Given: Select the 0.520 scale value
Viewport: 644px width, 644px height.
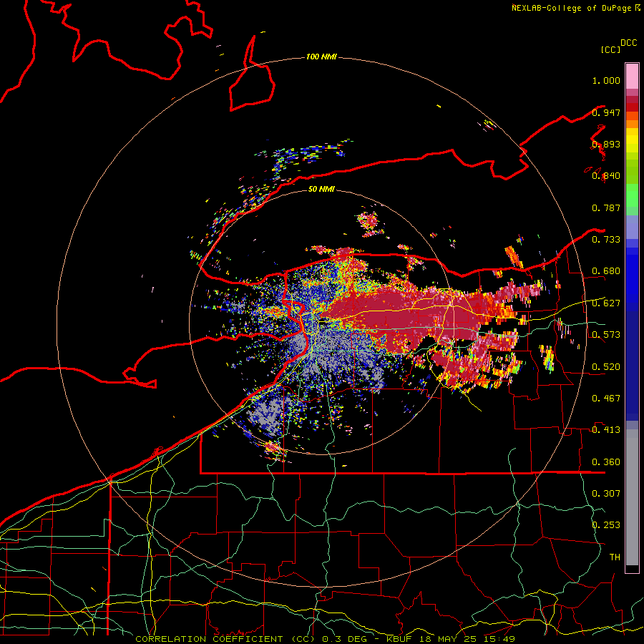Looking at the screenshot, I should tap(606, 367).
